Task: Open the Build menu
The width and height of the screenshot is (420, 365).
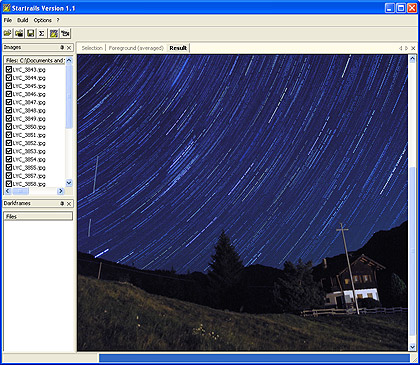Action: coord(23,20)
